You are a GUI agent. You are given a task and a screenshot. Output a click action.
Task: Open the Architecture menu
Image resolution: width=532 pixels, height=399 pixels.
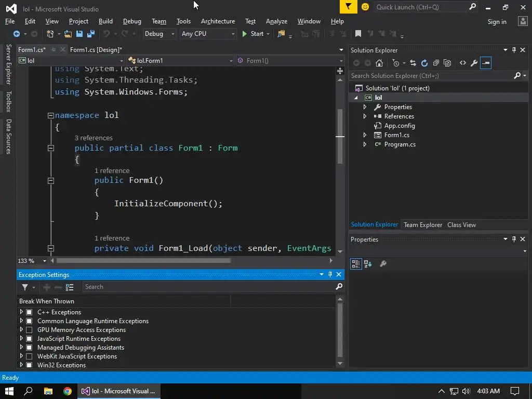pyautogui.click(x=218, y=21)
